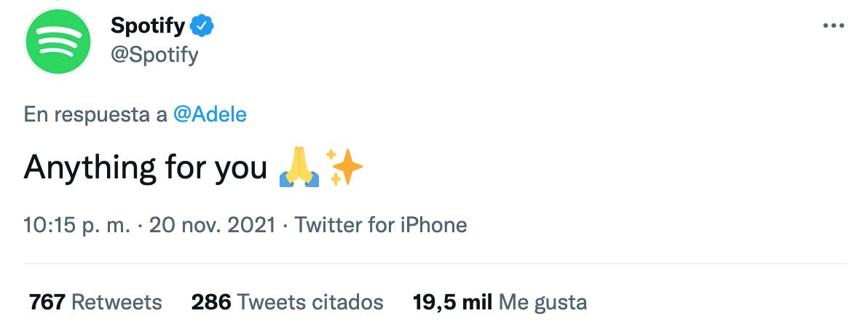Open the Spotify display name profile link
The image size is (868, 332).
click(x=149, y=27)
